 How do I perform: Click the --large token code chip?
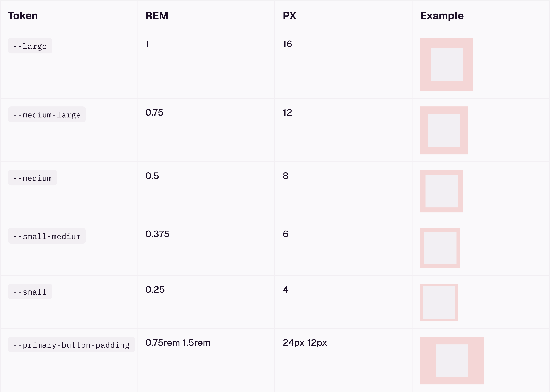[x=30, y=46]
